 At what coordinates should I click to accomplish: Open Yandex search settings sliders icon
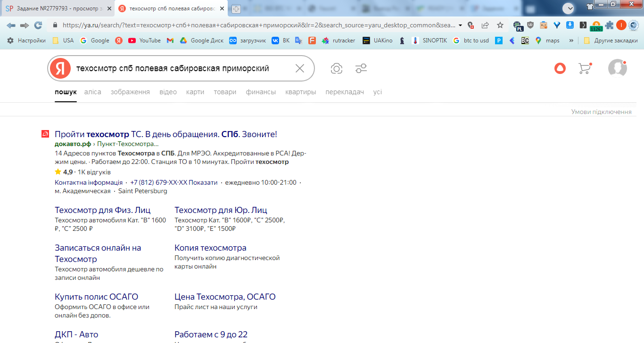click(361, 69)
